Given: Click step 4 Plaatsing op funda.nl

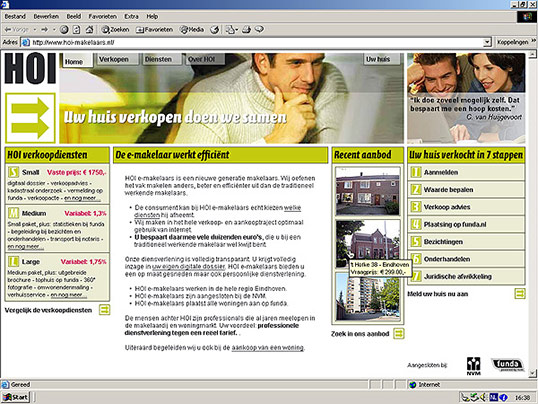Looking at the screenshot, I should click(x=466, y=224).
